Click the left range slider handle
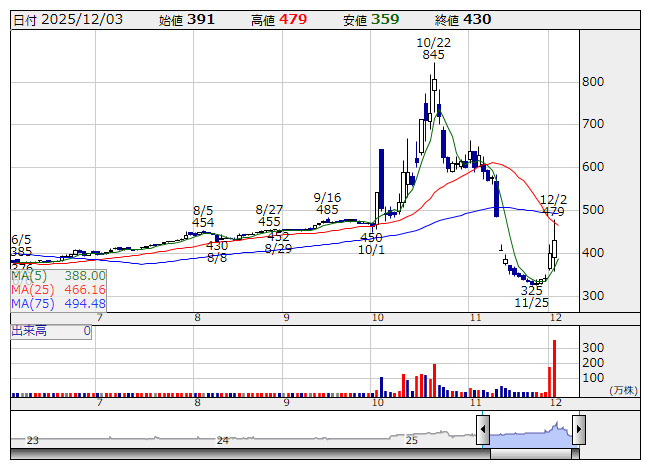653x470 pixels. (x=482, y=430)
